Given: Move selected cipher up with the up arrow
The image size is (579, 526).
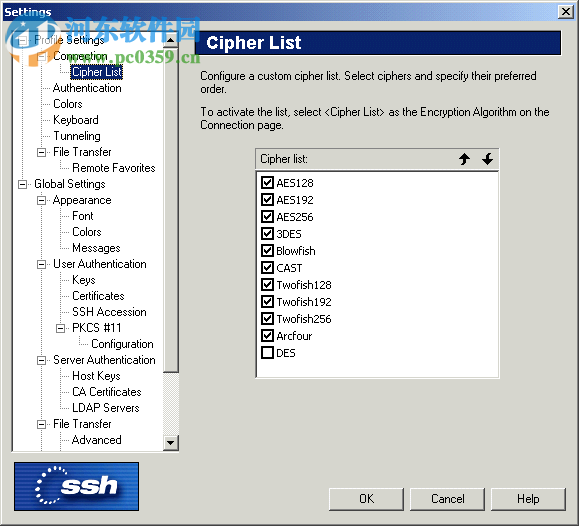Looking at the screenshot, I should coord(464,159).
